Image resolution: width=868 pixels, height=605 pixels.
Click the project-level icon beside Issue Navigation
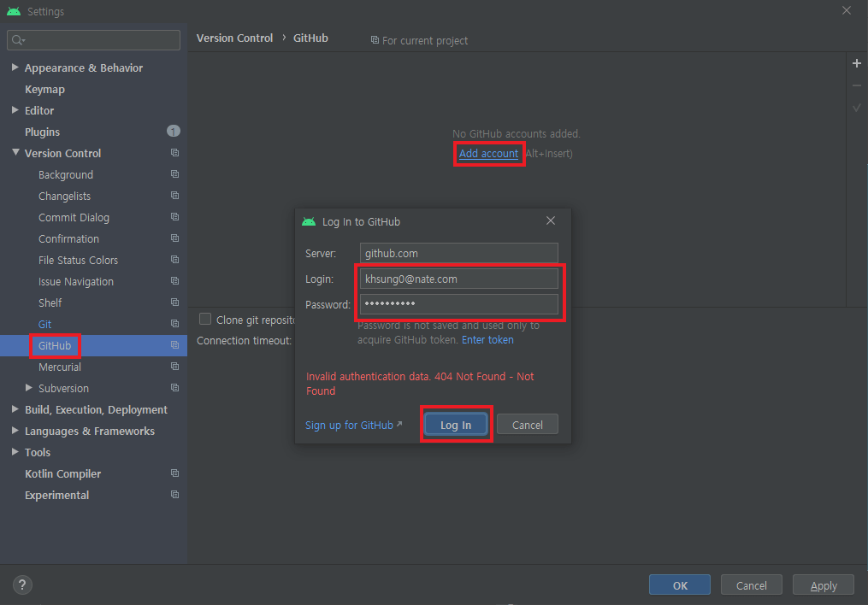(x=175, y=281)
